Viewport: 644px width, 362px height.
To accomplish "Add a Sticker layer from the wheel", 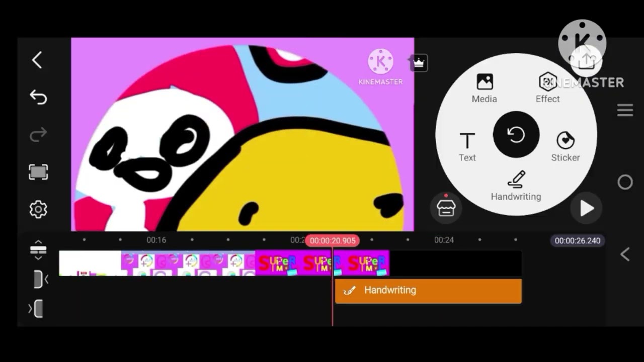I will pyautogui.click(x=566, y=147).
